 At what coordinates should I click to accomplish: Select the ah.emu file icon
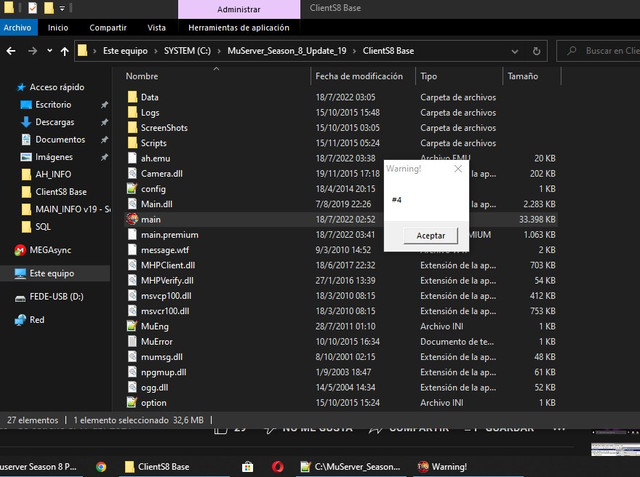[132, 158]
